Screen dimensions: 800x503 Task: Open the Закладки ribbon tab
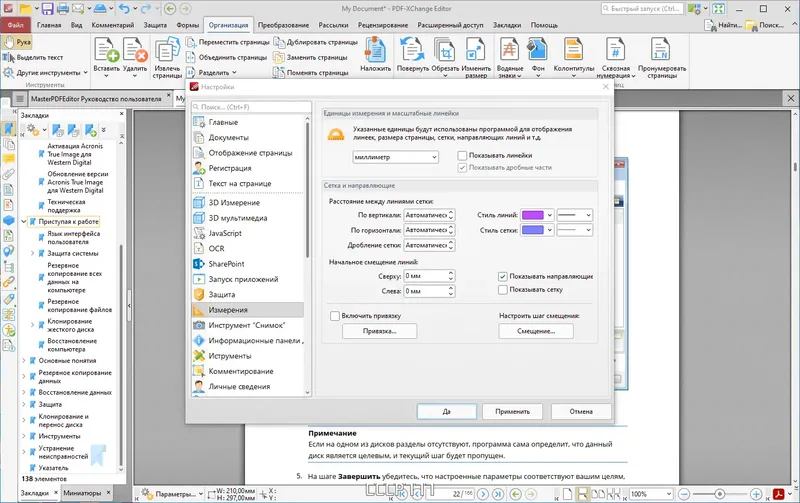pos(507,24)
